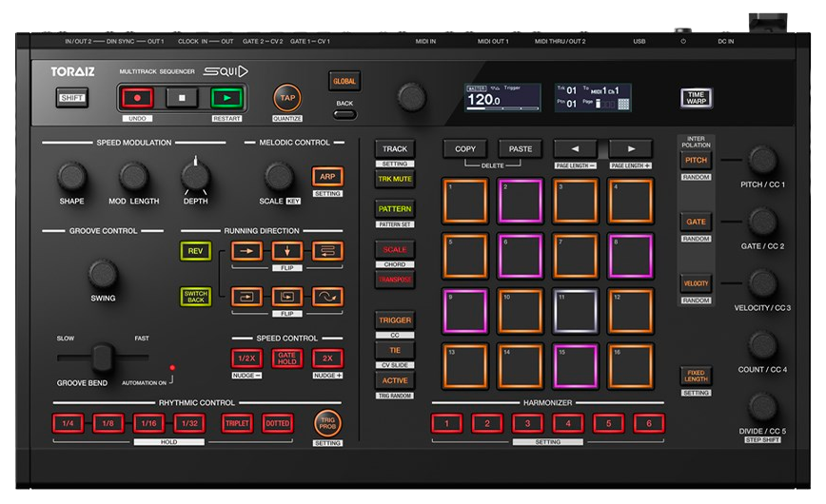Select the forward running direction arrow
This screenshot has height=504, width=826.
pyautogui.click(x=246, y=252)
